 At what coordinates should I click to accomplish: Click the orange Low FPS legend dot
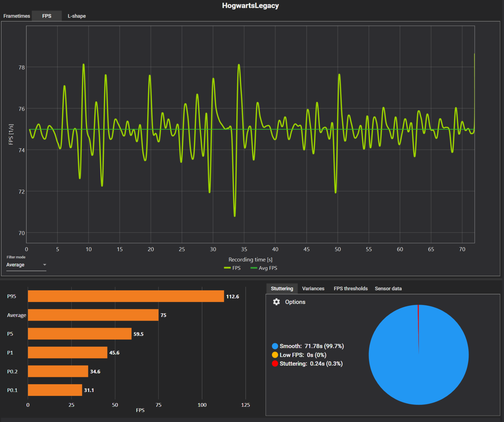275,355
